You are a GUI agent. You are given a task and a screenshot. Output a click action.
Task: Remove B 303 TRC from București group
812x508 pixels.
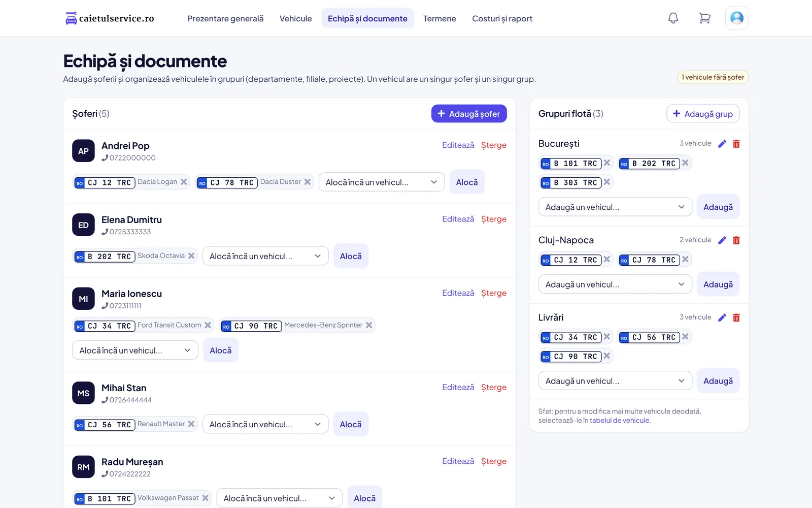coord(607,182)
